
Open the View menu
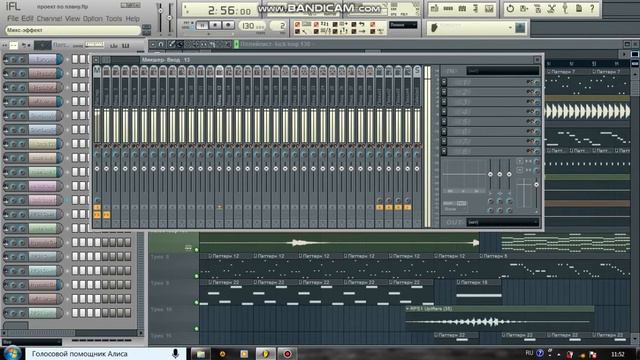coord(72,19)
